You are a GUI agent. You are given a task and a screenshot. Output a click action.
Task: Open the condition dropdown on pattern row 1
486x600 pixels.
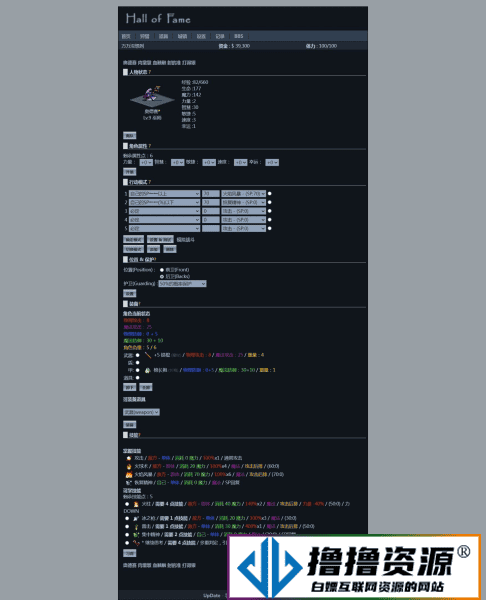[165, 194]
